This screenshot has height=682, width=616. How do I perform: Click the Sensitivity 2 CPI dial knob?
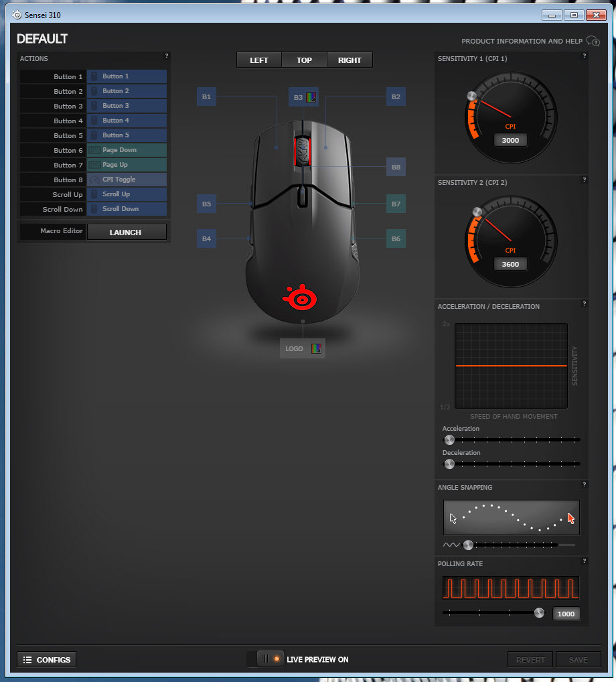click(x=477, y=212)
